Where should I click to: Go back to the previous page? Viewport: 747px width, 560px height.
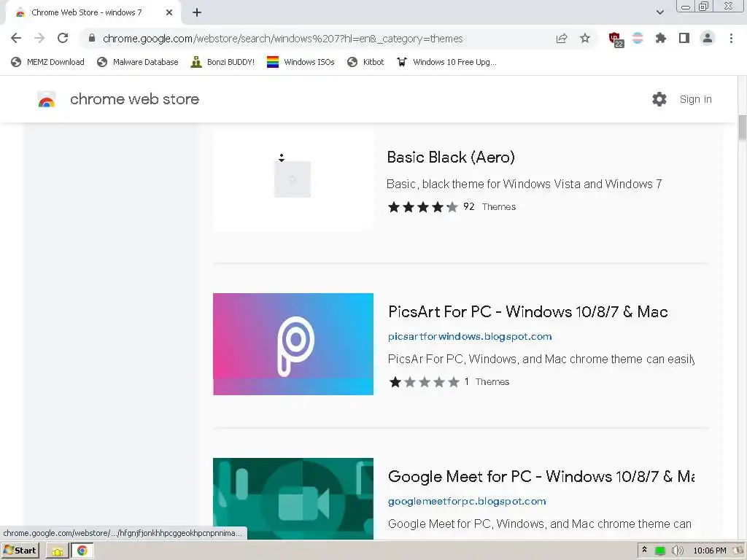16,38
